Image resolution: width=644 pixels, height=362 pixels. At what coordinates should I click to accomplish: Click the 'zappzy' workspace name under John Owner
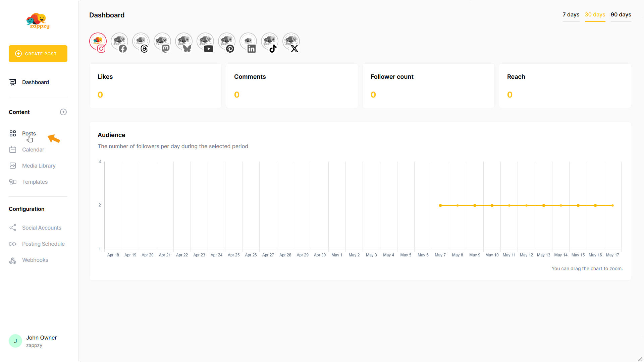click(34, 345)
